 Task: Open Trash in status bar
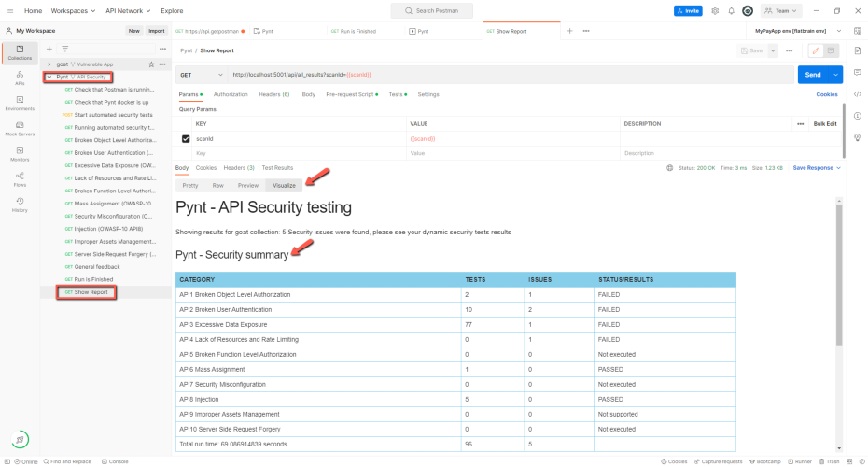point(829,461)
